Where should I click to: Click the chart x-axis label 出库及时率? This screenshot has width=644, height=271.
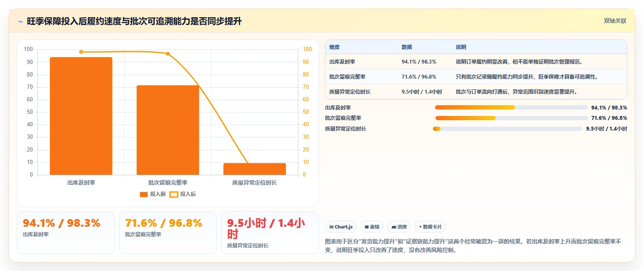[x=81, y=183]
